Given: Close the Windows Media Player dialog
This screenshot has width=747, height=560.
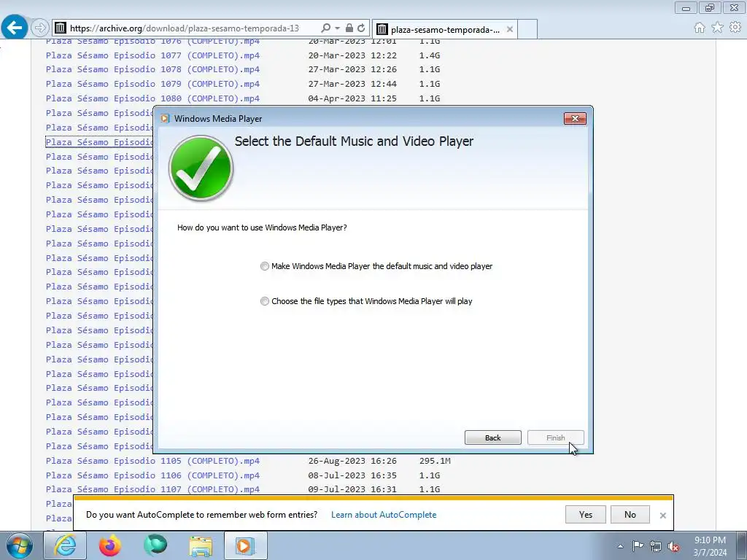Looking at the screenshot, I should [575, 119].
